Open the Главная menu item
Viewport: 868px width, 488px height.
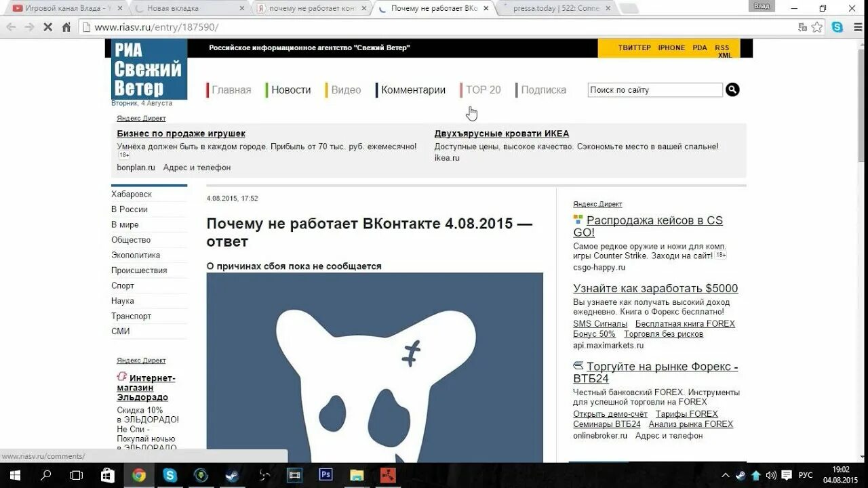click(231, 89)
